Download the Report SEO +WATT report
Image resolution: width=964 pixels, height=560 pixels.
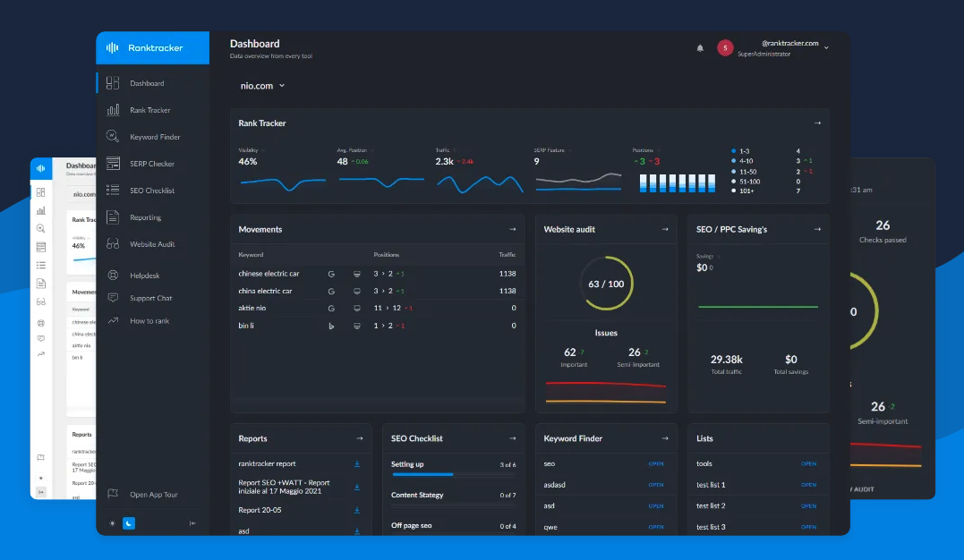pos(356,487)
